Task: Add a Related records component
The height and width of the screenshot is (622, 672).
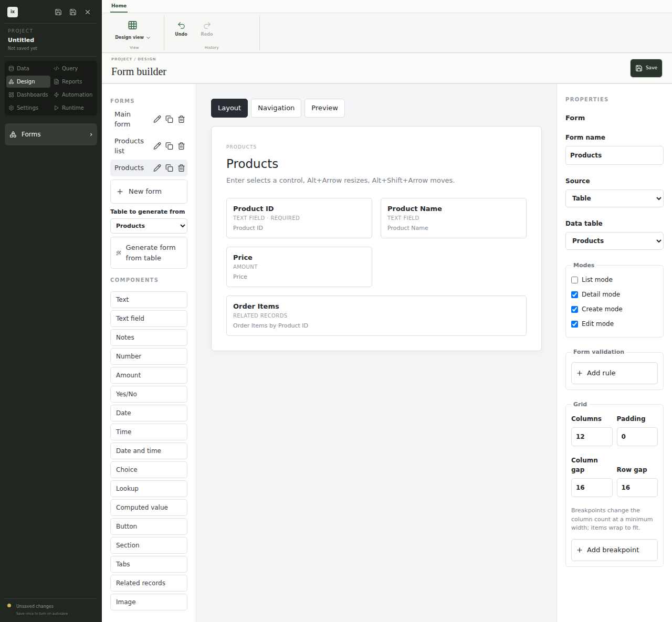Action: pos(149,583)
